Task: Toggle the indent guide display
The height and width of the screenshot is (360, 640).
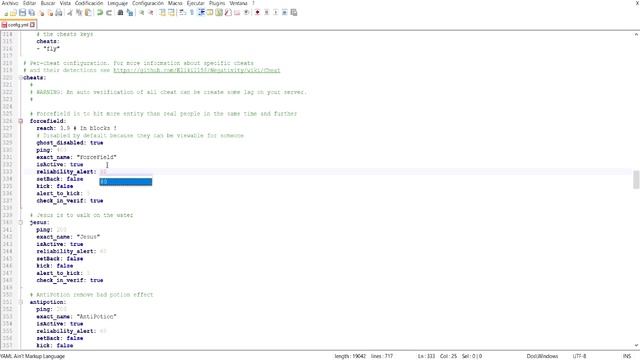Action: [x=201, y=13]
